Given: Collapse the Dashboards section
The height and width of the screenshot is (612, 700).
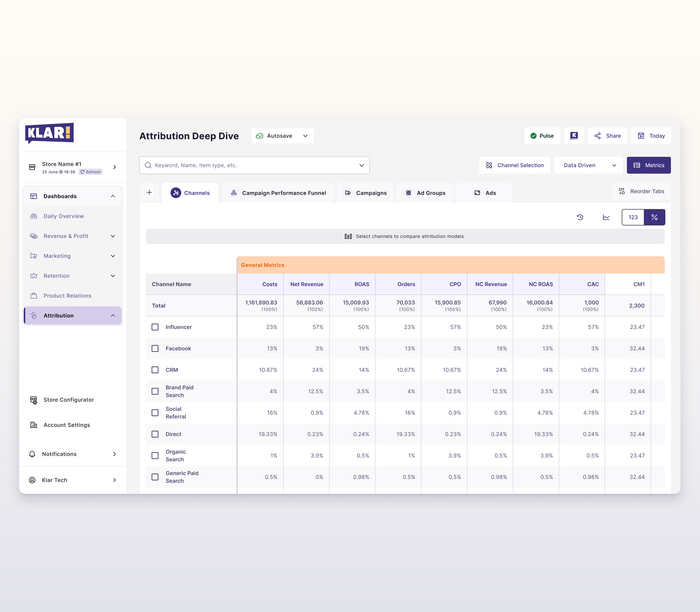Looking at the screenshot, I should pos(113,196).
